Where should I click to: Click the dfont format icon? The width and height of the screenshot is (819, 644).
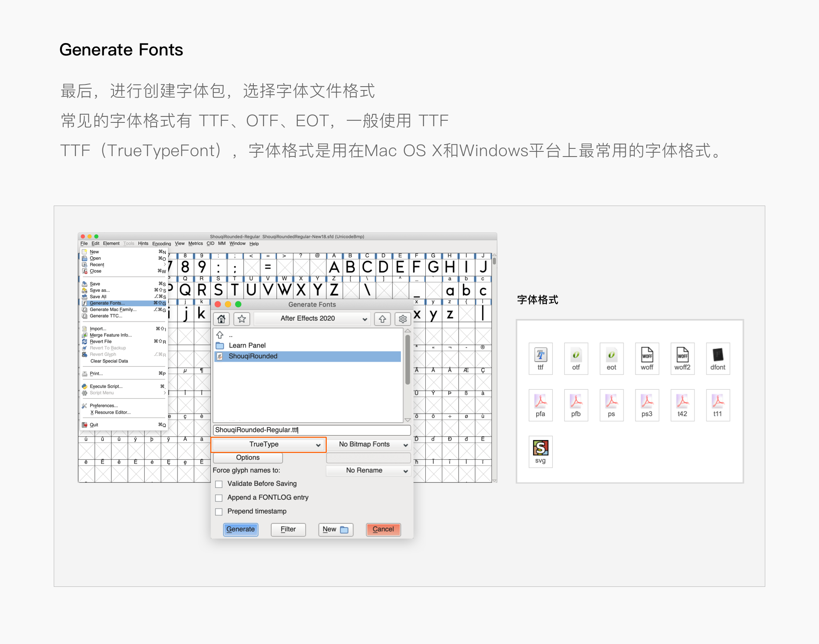717,358
